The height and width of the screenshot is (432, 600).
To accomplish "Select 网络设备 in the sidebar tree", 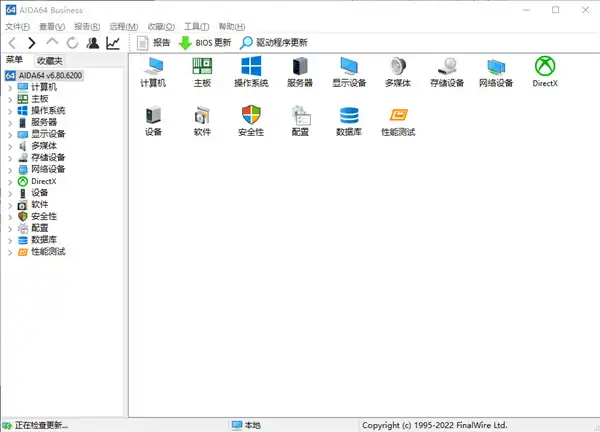I will click(x=48, y=169).
